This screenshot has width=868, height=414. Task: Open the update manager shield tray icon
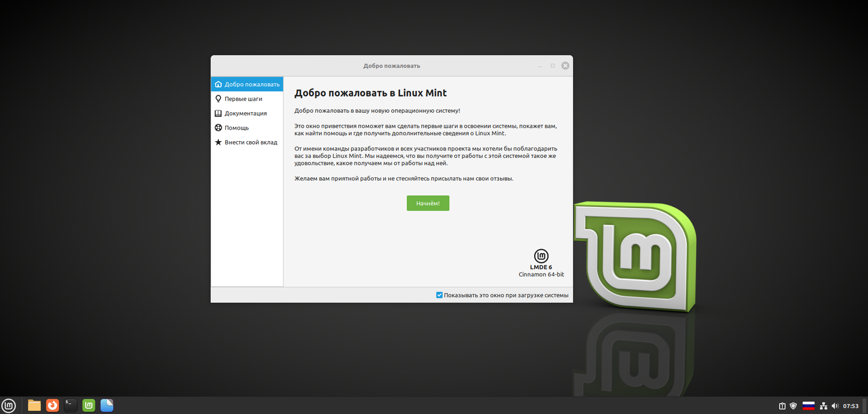793,406
